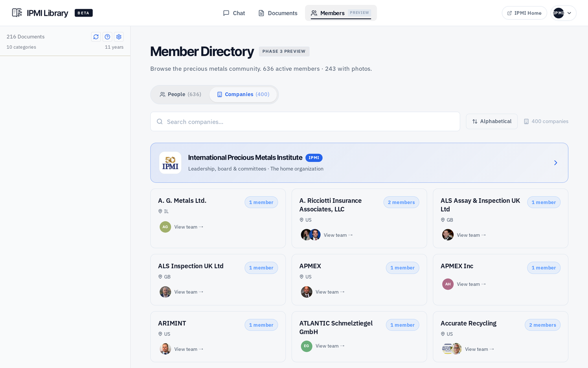588x368 pixels.
Task: Click the International Precious Metals Institute title
Action: (245, 158)
